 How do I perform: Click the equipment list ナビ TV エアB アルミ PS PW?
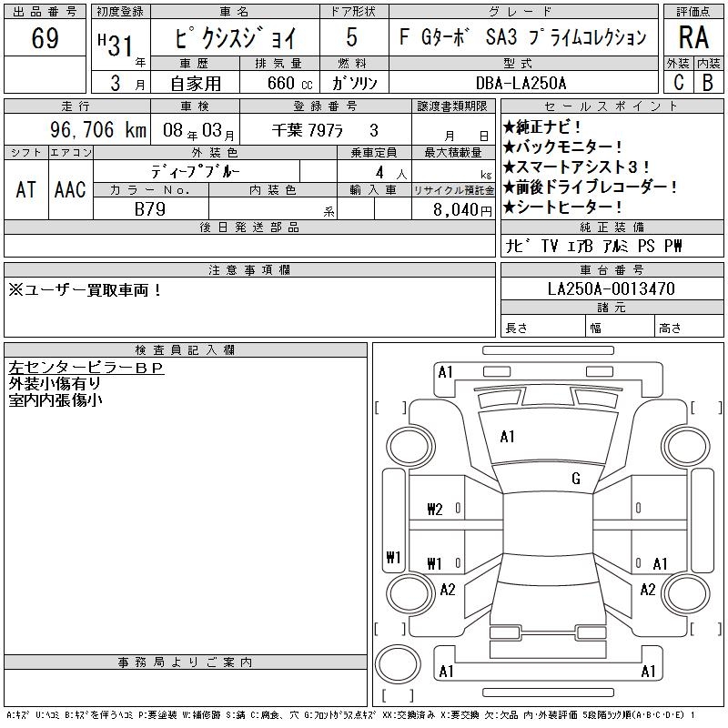tap(594, 246)
